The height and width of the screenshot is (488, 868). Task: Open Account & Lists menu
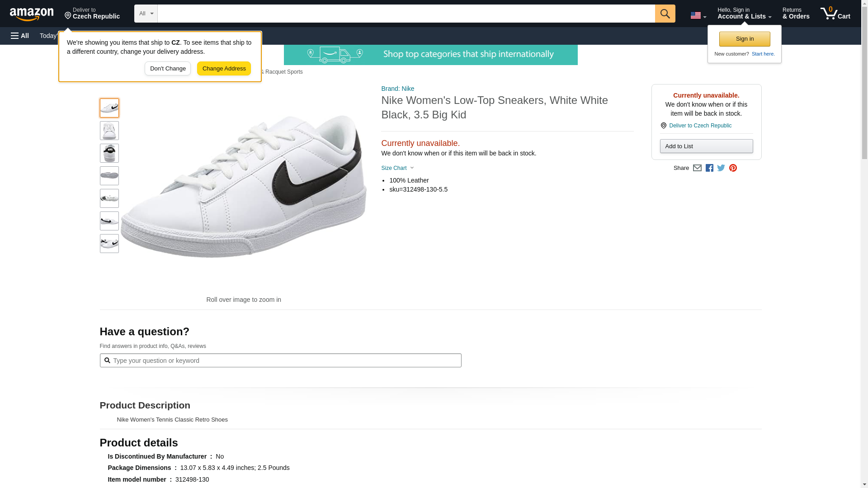pyautogui.click(x=744, y=14)
